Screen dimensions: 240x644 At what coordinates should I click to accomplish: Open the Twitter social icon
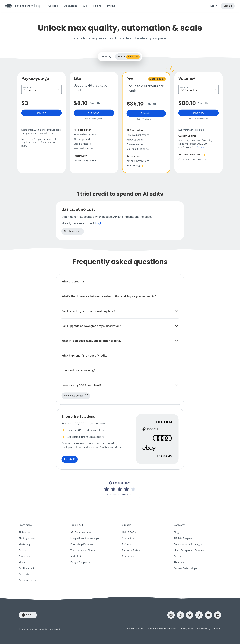[190, 615]
